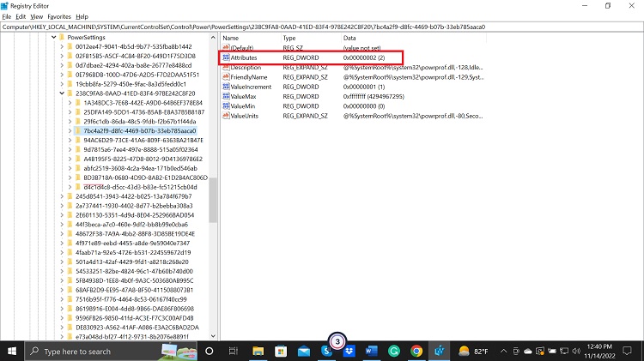Open the Edit menu
The image size is (644, 361).
coord(21,16)
